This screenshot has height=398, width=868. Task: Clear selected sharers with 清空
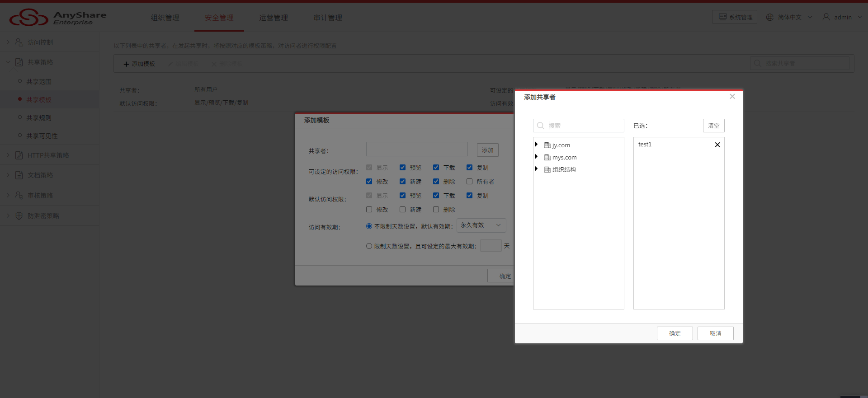pos(713,126)
